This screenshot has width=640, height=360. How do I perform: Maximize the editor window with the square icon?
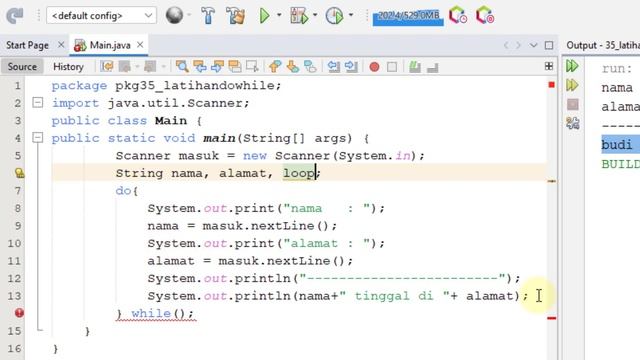click(549, 45)
